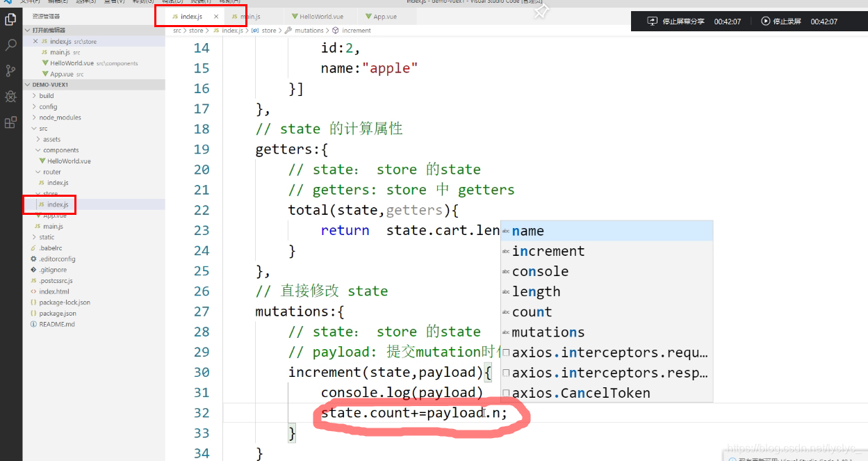Viewport: 868px width, 461px height.
Task: Collapse the router folder
Action: coord(52,172)
